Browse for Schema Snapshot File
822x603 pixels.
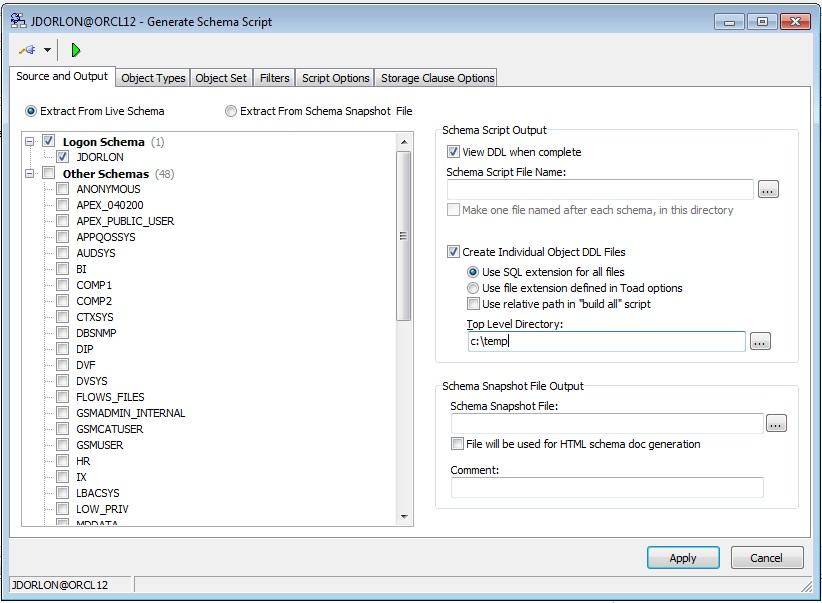[x=776, y=424]
